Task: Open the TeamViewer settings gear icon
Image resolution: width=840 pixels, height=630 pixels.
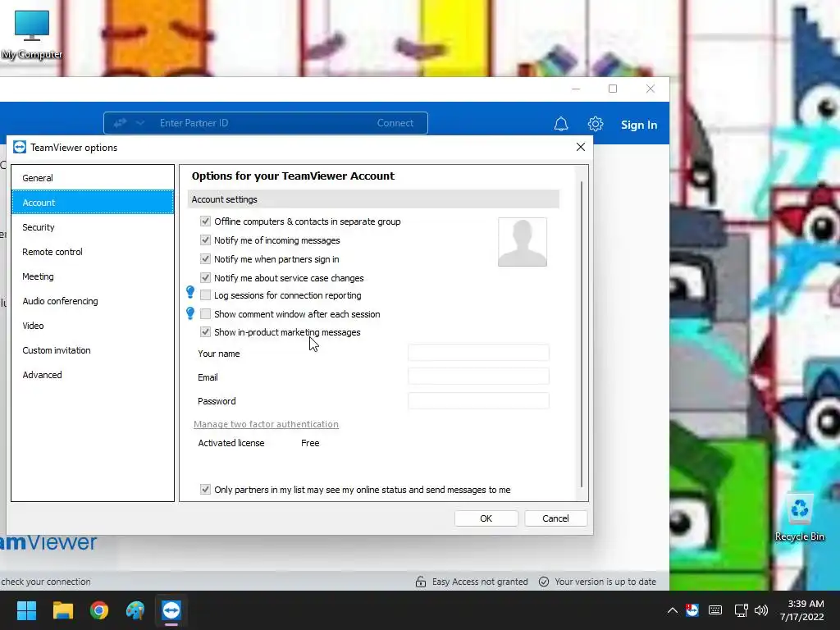Action: [596, 125]
